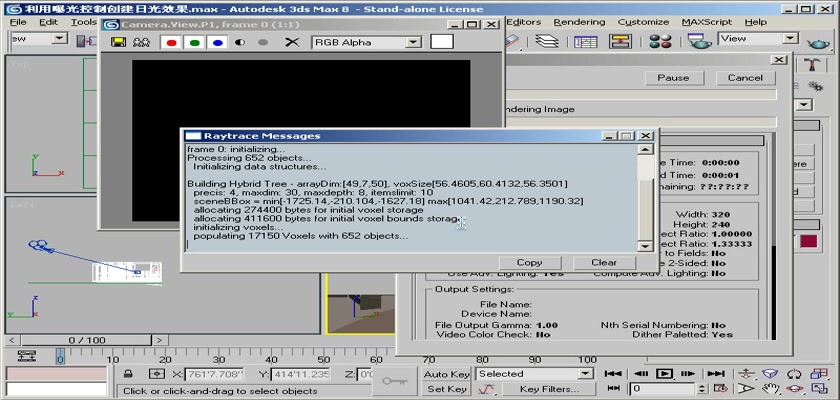Click the frame number spinner arrows
This screenshot has height=400, width=840.
702,389
